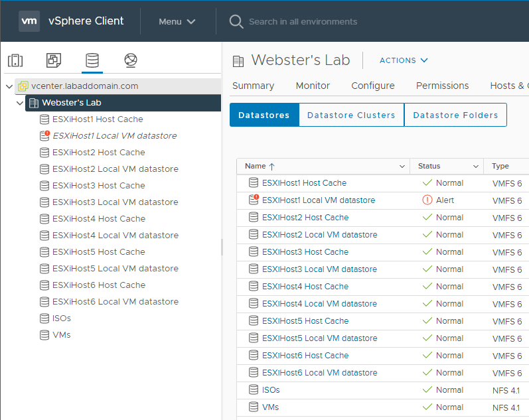Open the Actions dropdown for Webster's Lab
This screenshot has width=529, height=420.
click(x=404, y=60)
